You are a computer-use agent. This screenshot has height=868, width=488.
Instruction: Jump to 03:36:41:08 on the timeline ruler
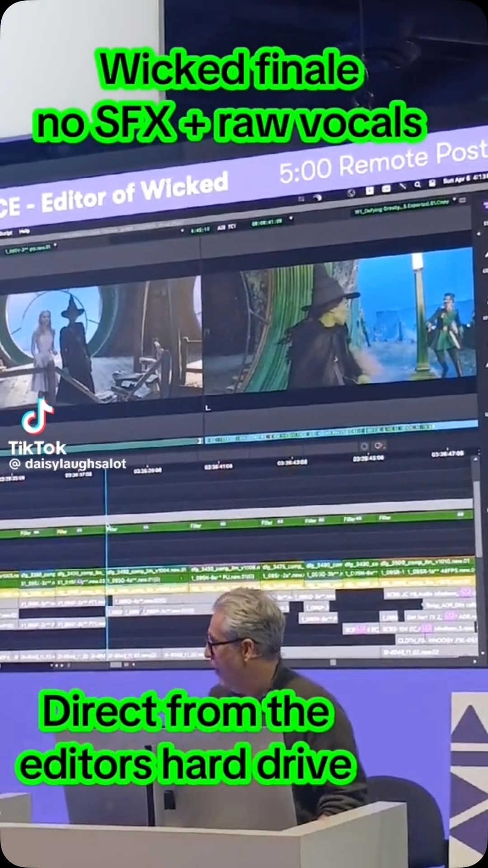pos(219,466)
